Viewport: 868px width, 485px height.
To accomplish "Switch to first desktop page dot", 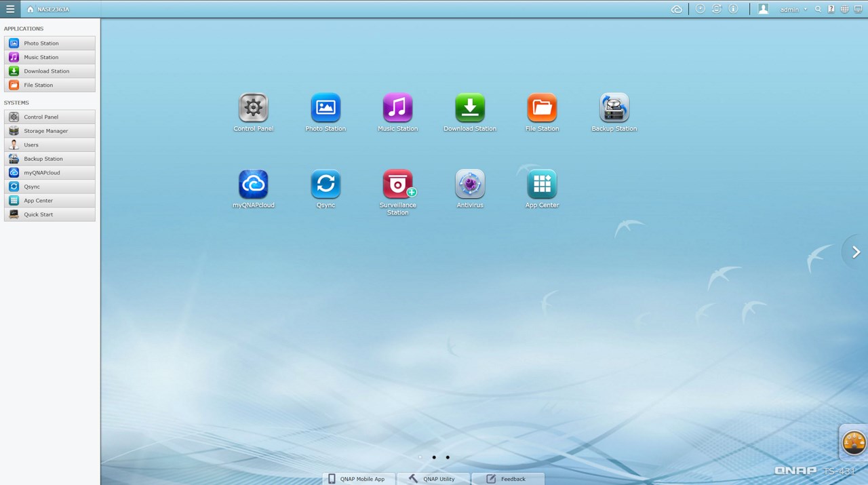I will point(420,457).
